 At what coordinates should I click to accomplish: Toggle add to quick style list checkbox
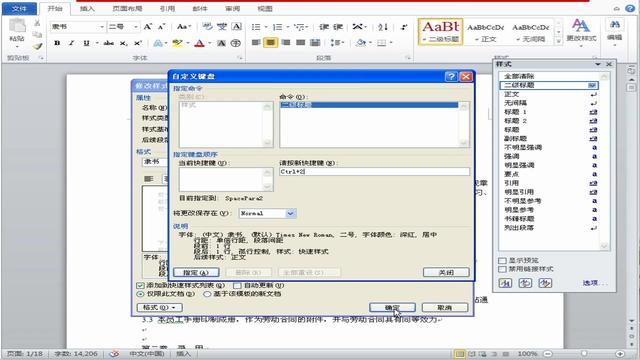(140, 285)
